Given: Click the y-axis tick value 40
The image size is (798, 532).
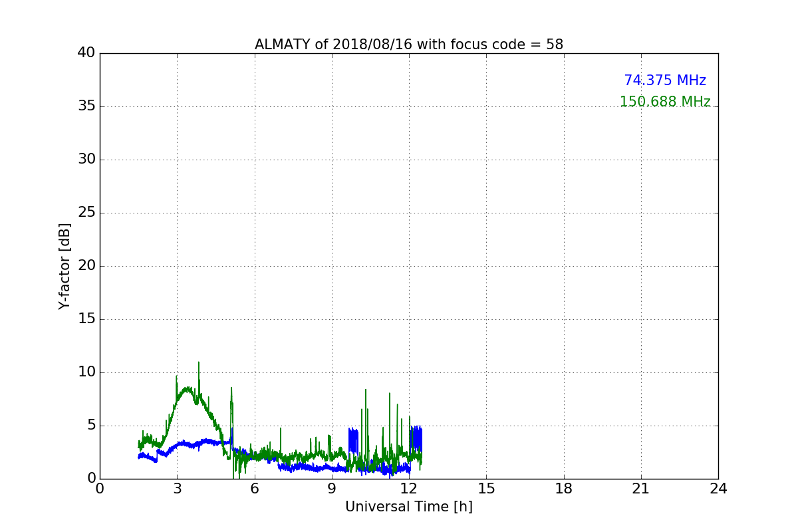Looking at the screenshot, I should (86, 53).
